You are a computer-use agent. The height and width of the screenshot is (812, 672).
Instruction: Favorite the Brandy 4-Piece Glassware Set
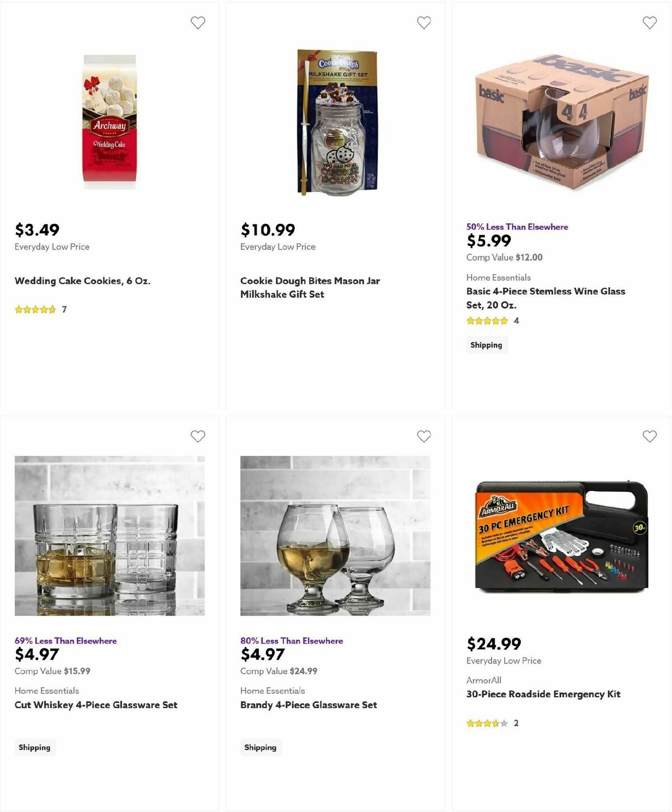(x=424, y=436)
